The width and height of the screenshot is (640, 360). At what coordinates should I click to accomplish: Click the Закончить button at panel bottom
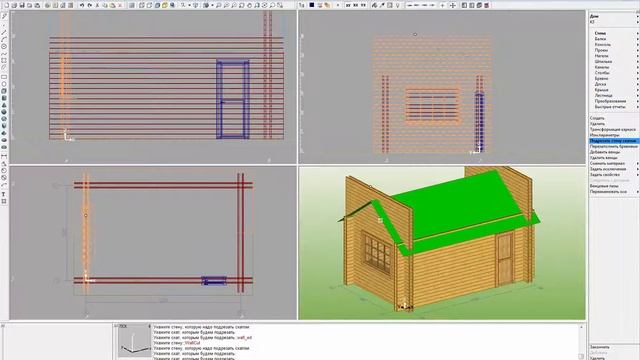click(600, 347)
